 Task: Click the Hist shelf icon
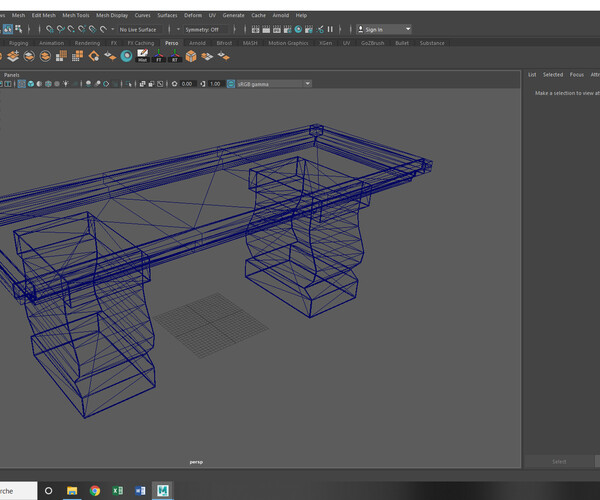coord(143,57)
